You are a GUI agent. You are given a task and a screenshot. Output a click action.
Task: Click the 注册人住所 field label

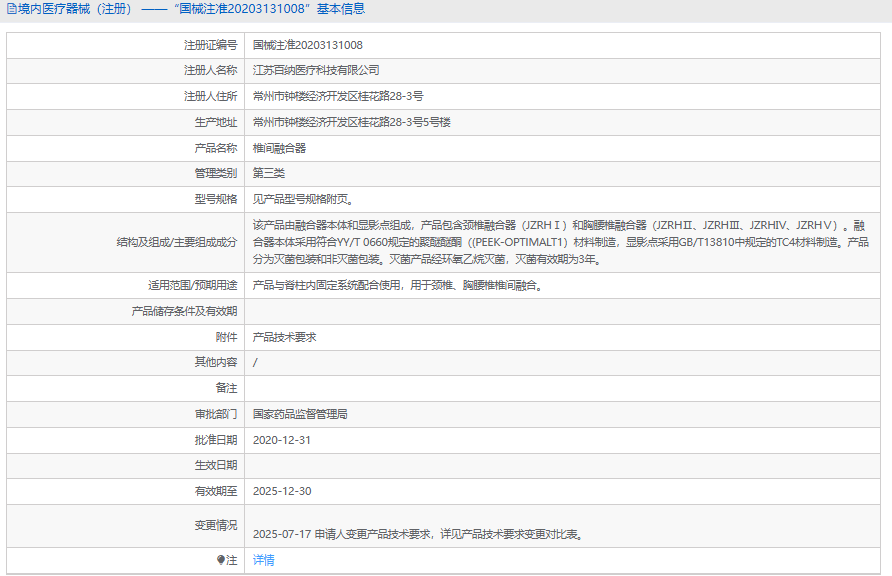[x=210, y=96]
